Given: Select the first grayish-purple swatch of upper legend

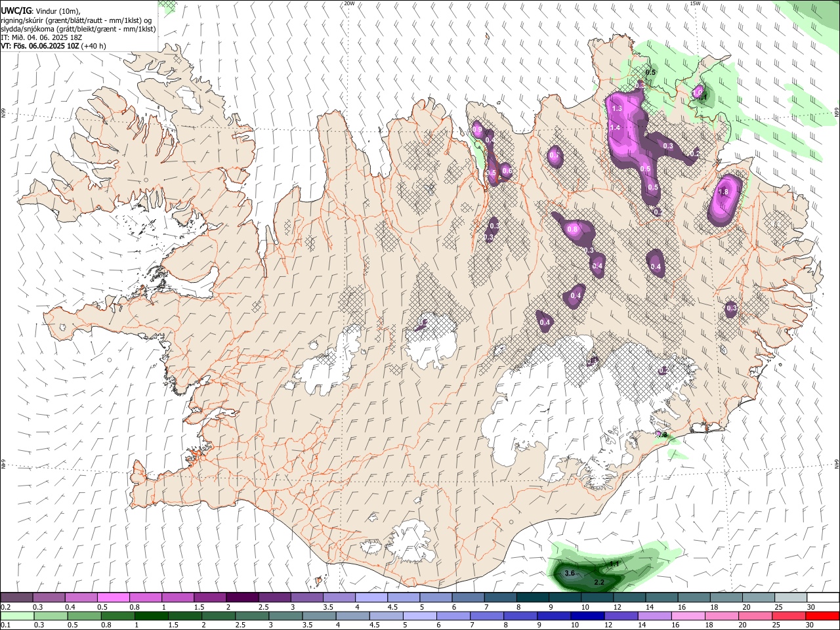Looking at the screenshot, I should tap(16, 598).
